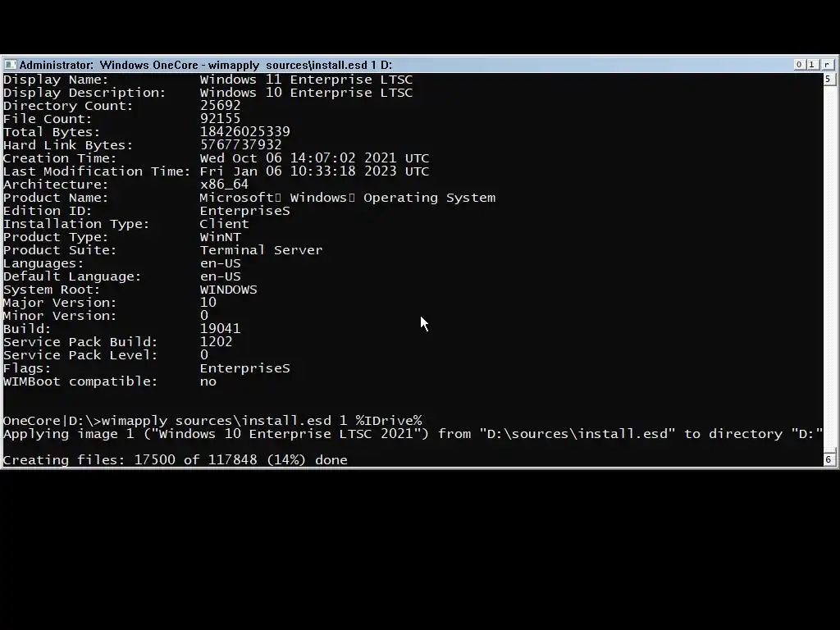
Task: Click the Edition ID value 'EnterpriseS'
Action: coord(244,211)
